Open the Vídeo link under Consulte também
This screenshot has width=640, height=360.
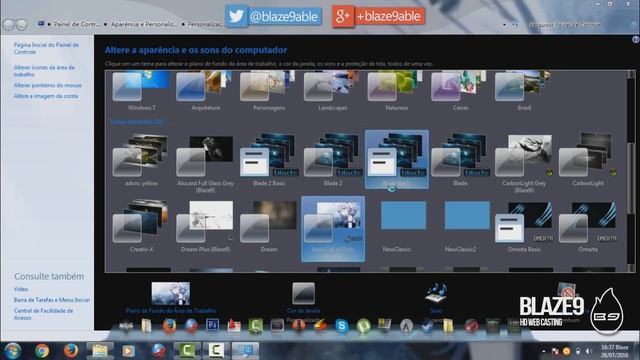point(21,289)
